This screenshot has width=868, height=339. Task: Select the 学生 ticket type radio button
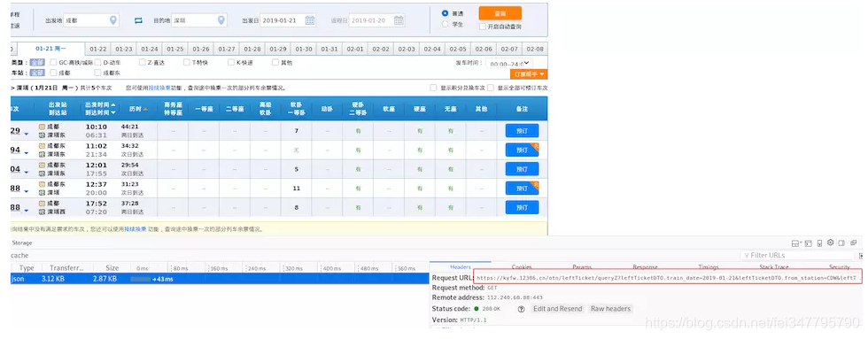445,24
